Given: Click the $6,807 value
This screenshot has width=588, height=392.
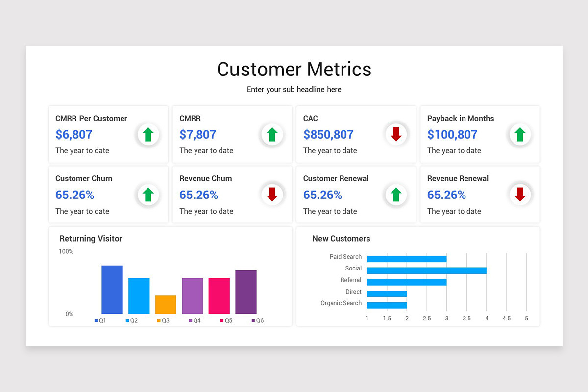Looking at the screenshot, I should point(74,134).
